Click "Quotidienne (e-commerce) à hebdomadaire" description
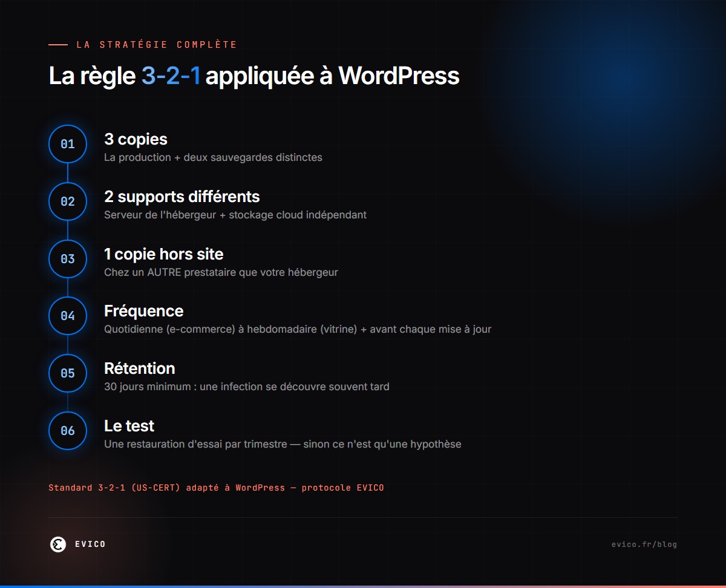Image resolution: width=726 pixels, height=588 pixels. [298, 330]
